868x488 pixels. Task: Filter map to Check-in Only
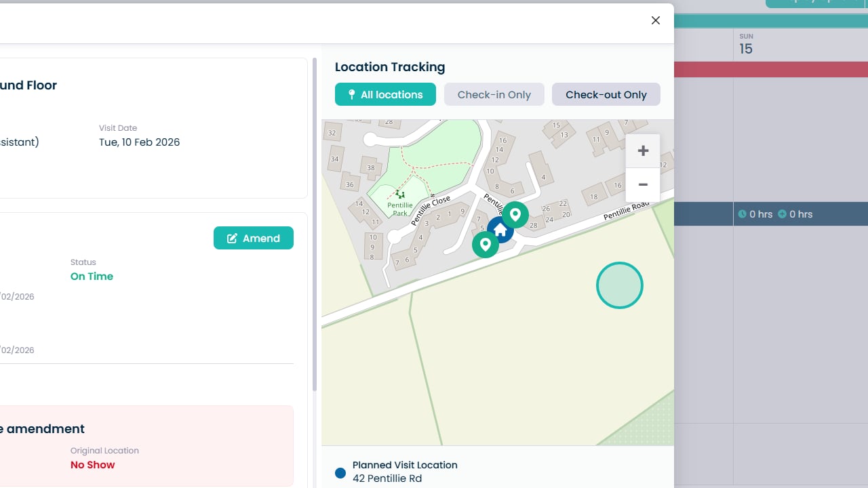pyautogui.click(x=494, y=95)
